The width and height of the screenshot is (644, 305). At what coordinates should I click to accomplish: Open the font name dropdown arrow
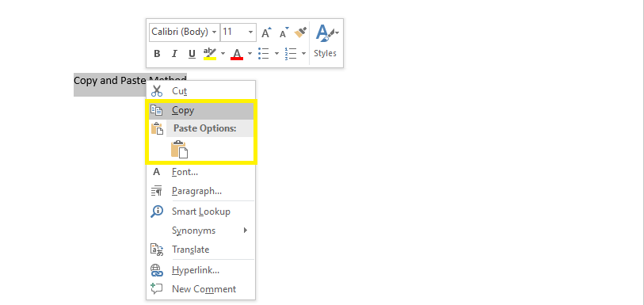click(215, 32)
